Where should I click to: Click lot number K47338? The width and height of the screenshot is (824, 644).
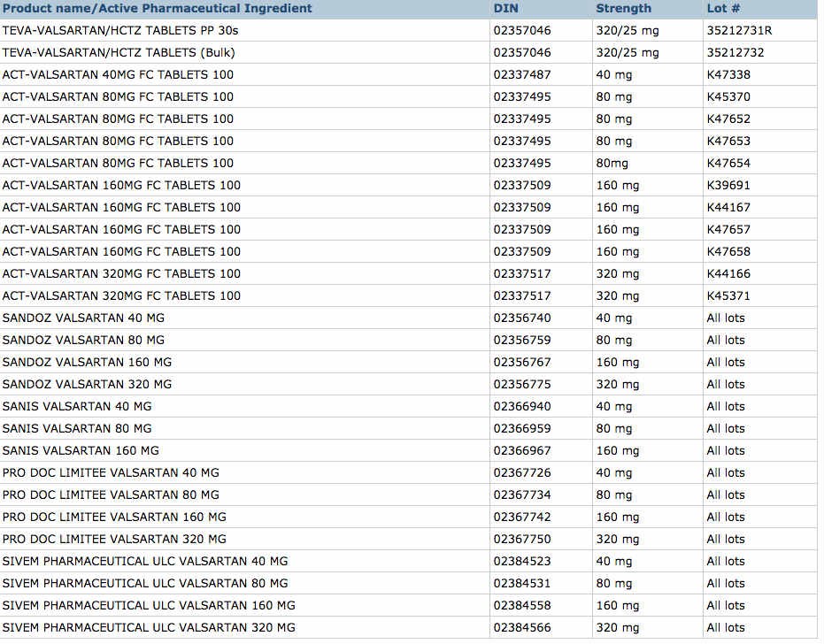click(x=728, y=74)
